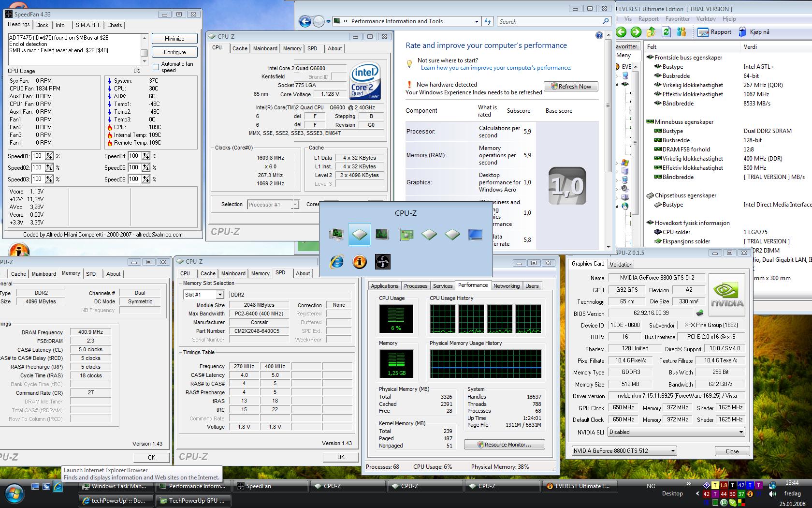Open Hjelp menu in EVEREST
Screen dimensions: 812x508
[729, 19]
